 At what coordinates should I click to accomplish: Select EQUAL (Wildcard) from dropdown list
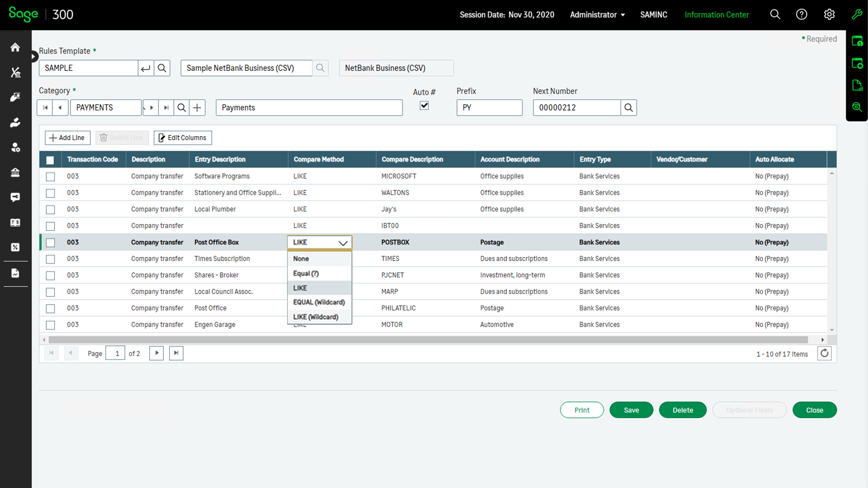(x=319, y=302)
